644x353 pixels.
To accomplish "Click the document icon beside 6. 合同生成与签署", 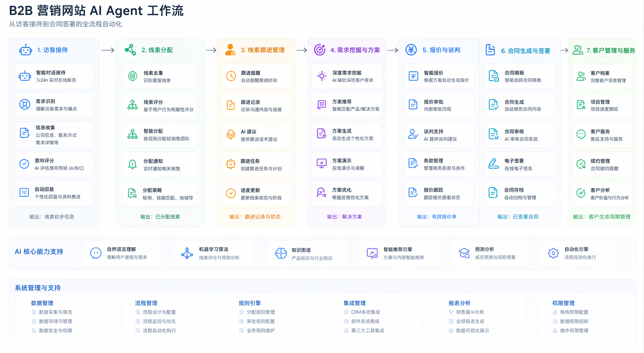I will coord(490,50).
